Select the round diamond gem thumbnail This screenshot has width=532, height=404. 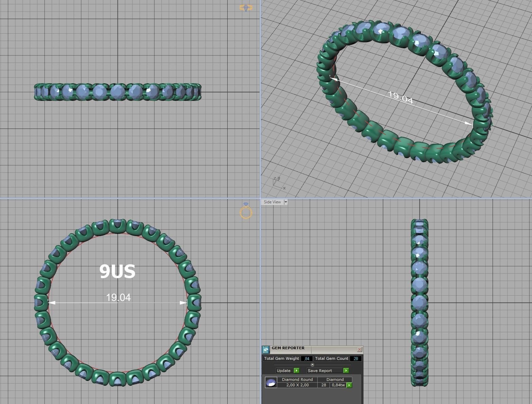tap(271, 383)
